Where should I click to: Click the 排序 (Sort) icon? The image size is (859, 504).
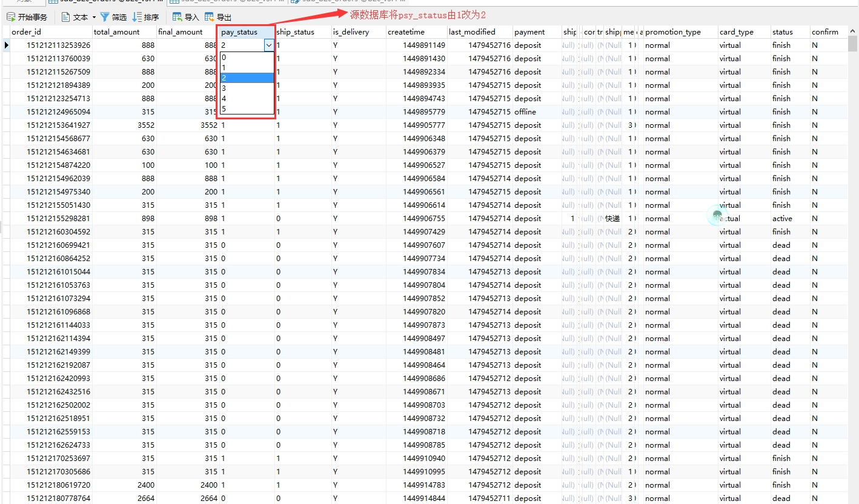click(138, 16)
